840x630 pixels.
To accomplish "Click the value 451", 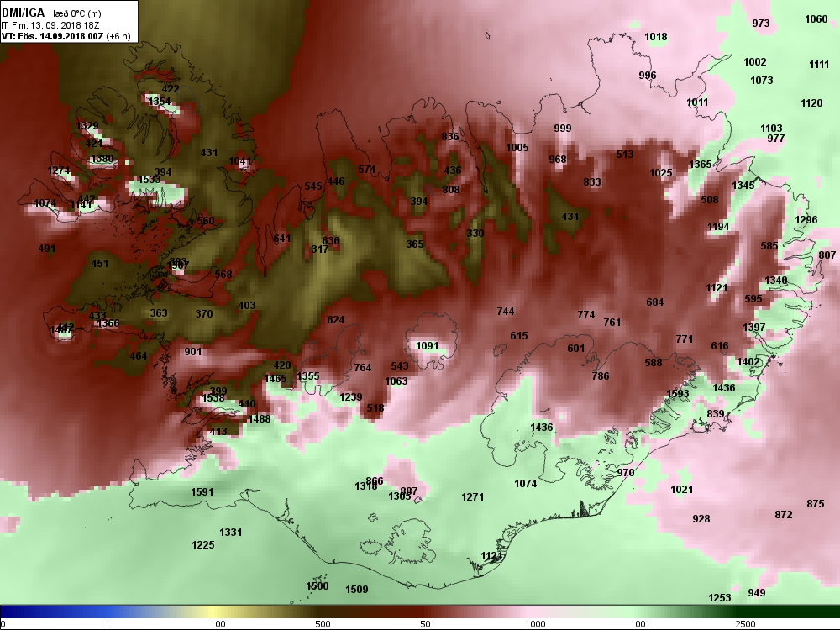I will tap(100, 264).
